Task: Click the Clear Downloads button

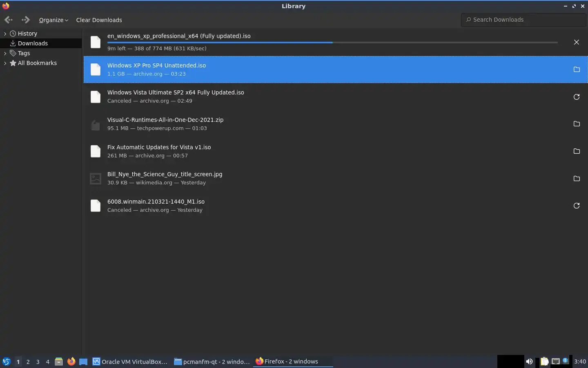Action: click(x=99, y=20)
